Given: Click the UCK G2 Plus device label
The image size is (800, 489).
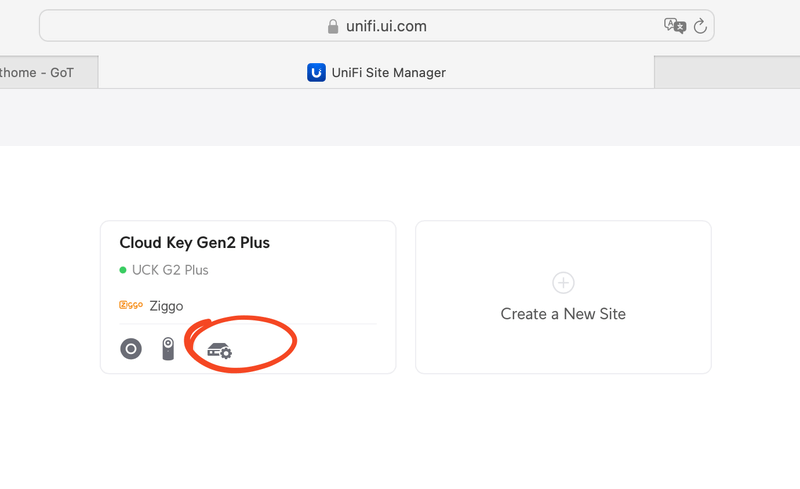Looking at the screenshot, I should click(x=170, y=270).
